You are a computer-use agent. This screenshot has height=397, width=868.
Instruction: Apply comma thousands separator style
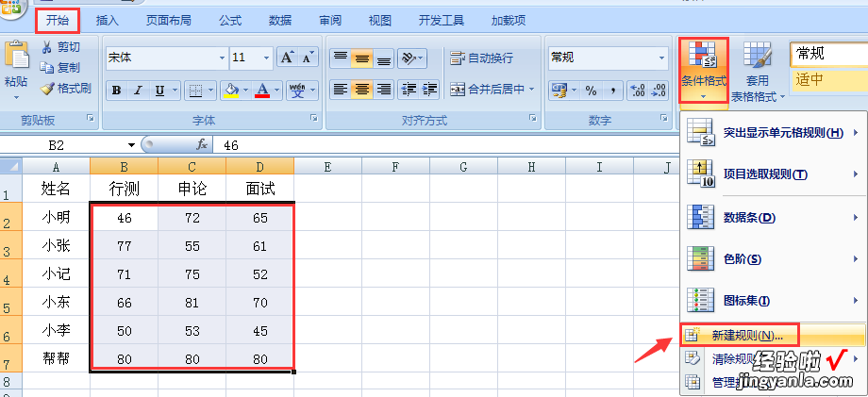[x=612, y=91]
